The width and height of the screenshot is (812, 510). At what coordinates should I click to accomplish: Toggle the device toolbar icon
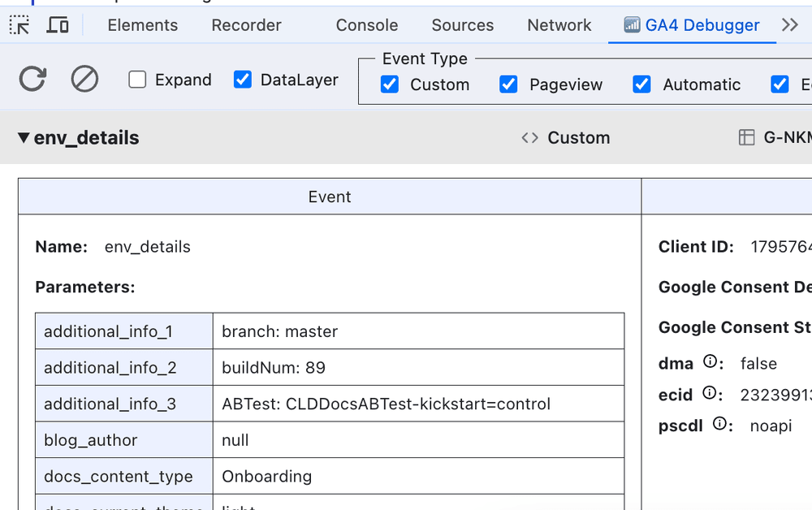[x=57, y=25]
